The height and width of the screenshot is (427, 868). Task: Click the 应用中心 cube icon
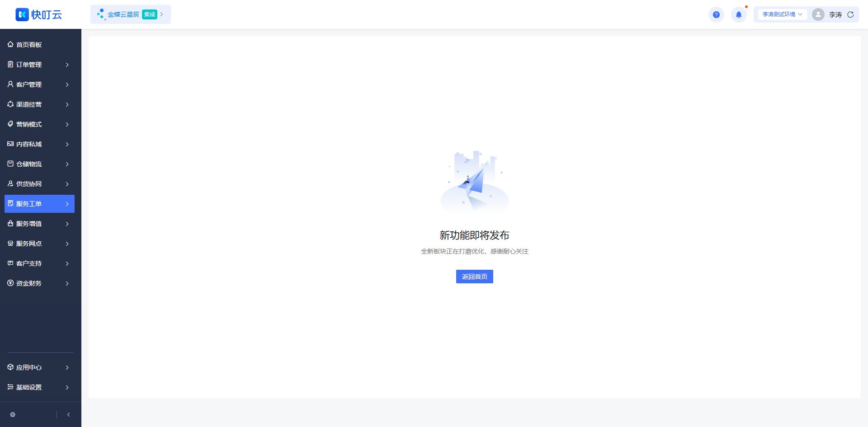pyautogui.click(x=10, y=367)
